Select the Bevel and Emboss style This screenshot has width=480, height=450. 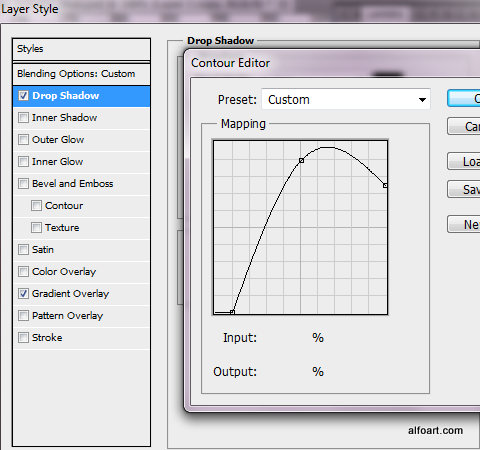pyautogui.click(x=81, y=184)
